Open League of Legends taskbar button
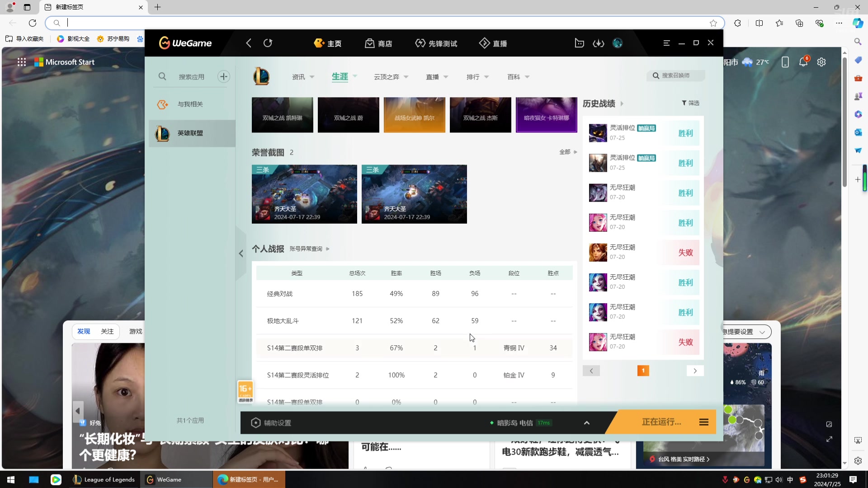 pyautogui.click(x=104, y=479)
